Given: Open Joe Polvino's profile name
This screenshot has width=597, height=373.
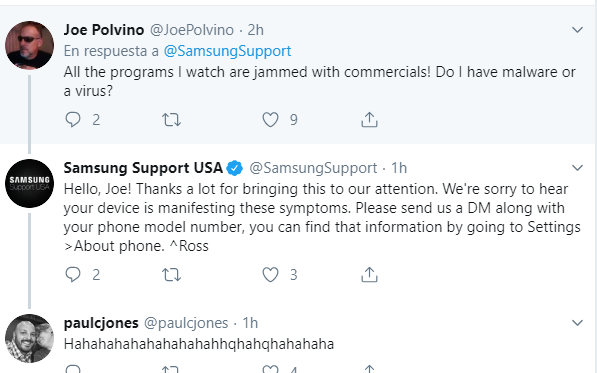Looking at the screenshot, I should coord(104,30).
